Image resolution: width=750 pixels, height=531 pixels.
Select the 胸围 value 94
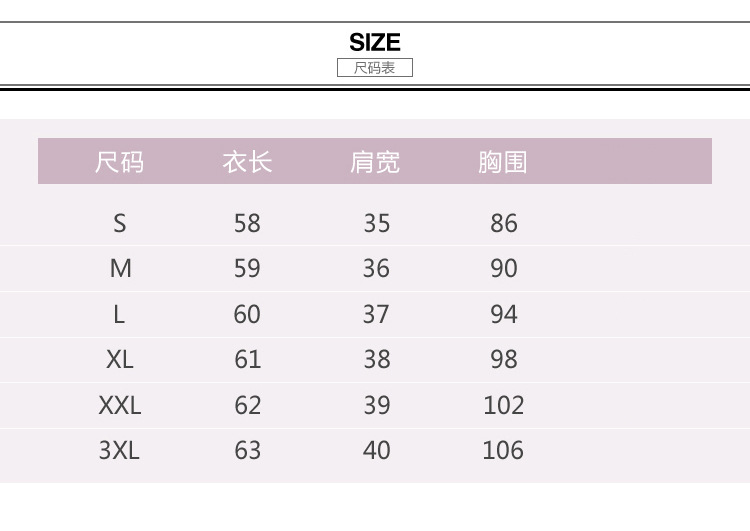tap(504, 314)
